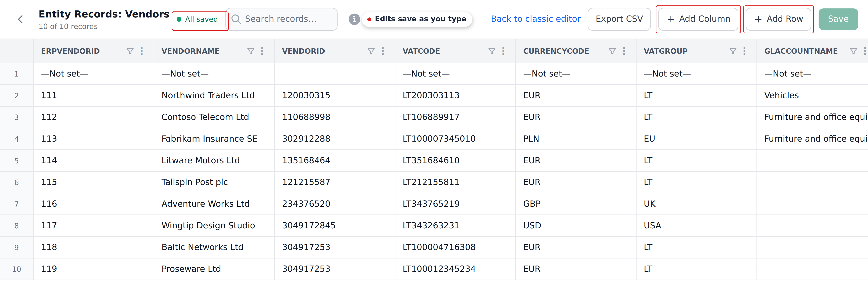Click the Edits save as you type tooltip

coord(417,19)
